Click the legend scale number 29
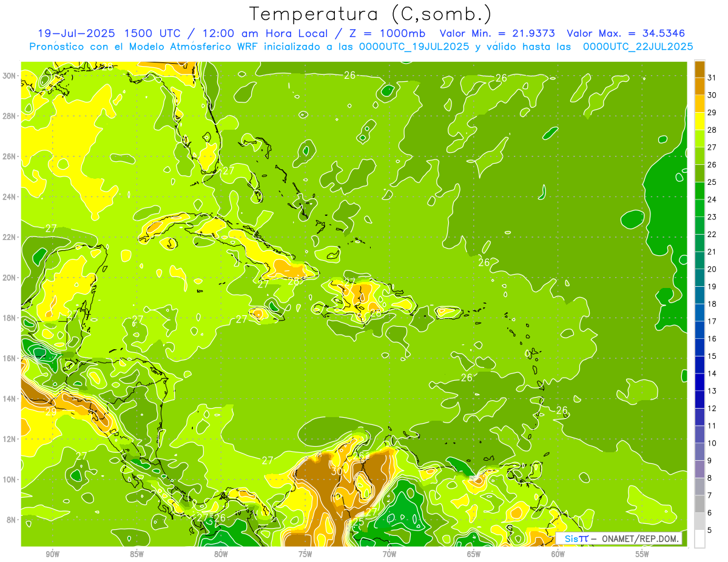The width and height of the screenshot is (728, 562). click(x=712, y=113)
